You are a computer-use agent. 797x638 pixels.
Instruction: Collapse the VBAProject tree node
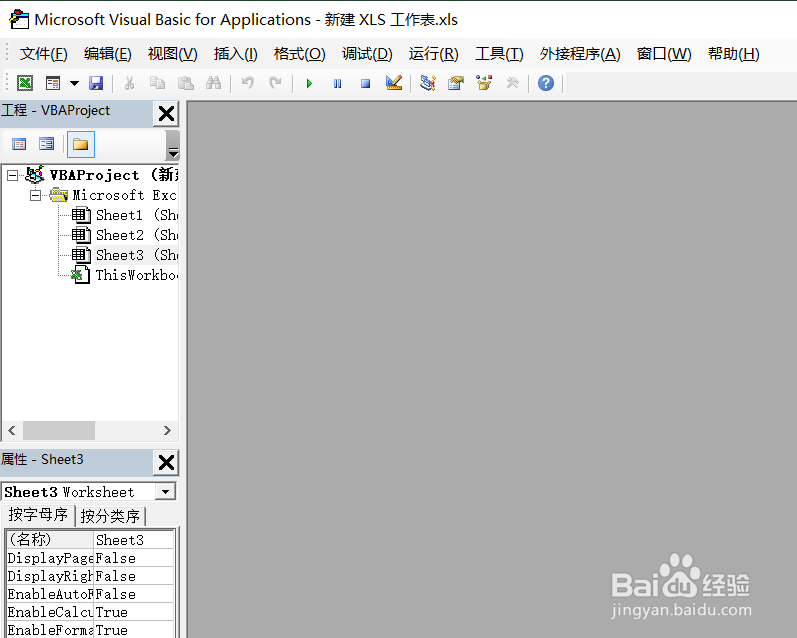[x=13, y=175]
